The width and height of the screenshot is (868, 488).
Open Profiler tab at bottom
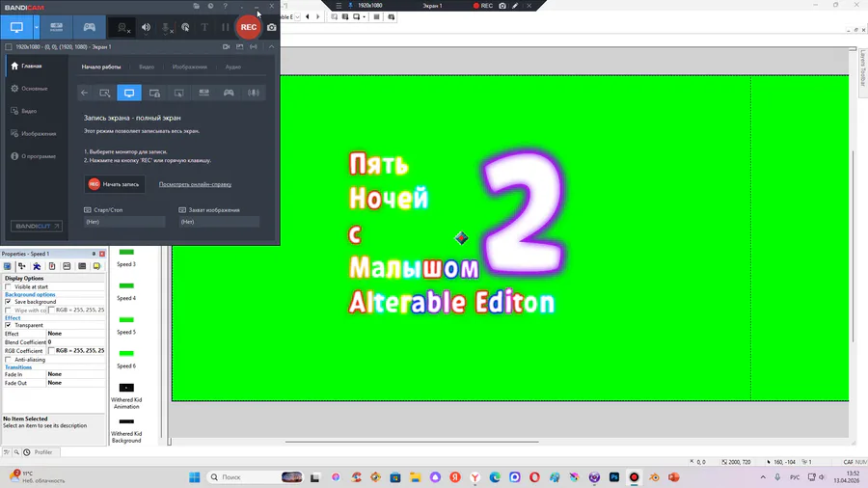pyautogui.click(x=39, y=452)
